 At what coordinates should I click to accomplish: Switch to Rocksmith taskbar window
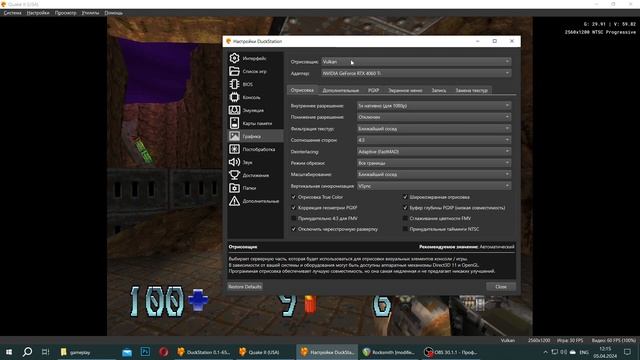pyautogui.click(x=388, y=352)
